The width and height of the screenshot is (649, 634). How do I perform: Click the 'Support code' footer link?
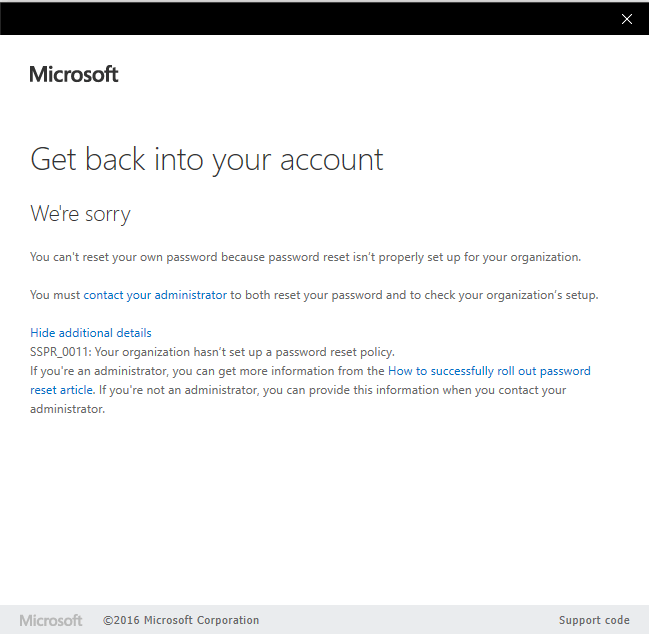click(594, 620)
